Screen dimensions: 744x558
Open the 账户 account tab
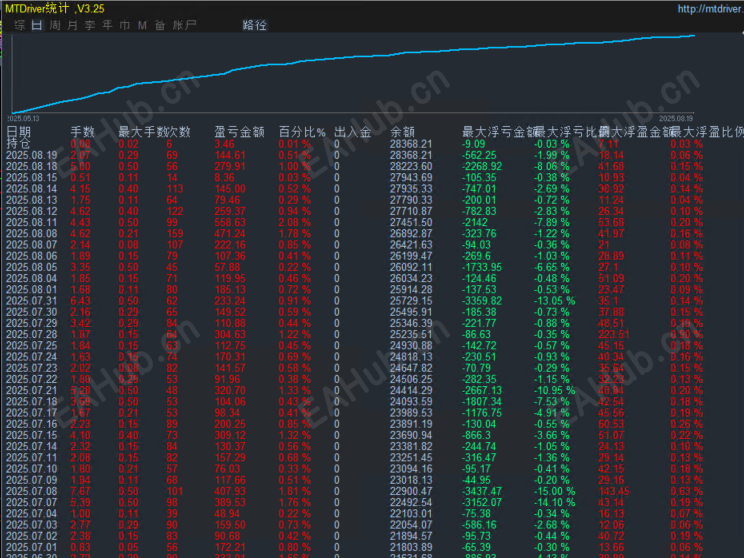point(185,25)
